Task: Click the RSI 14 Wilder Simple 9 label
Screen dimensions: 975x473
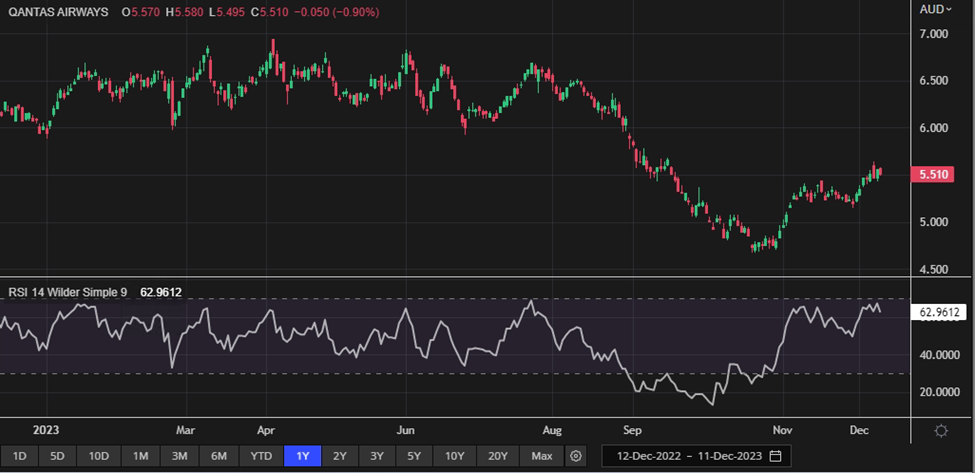Action: click(68, 292)
